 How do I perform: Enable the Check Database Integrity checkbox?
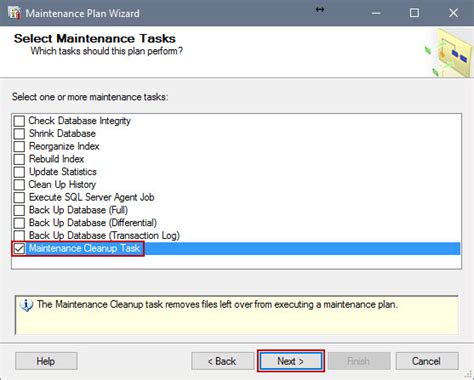[x=19, y=121]
